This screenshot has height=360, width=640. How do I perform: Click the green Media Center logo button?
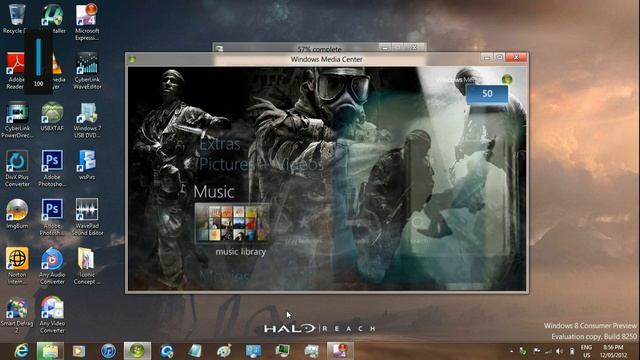click(x=507, y=79)
